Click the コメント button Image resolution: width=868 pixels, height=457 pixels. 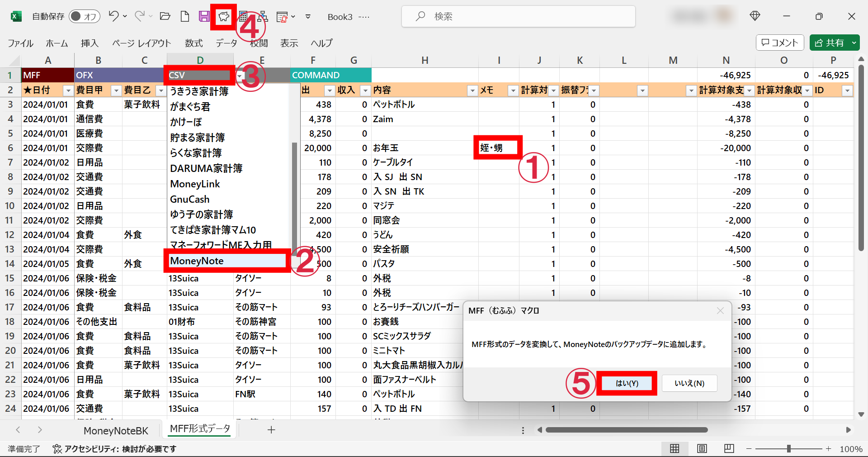tap(780, 43)
